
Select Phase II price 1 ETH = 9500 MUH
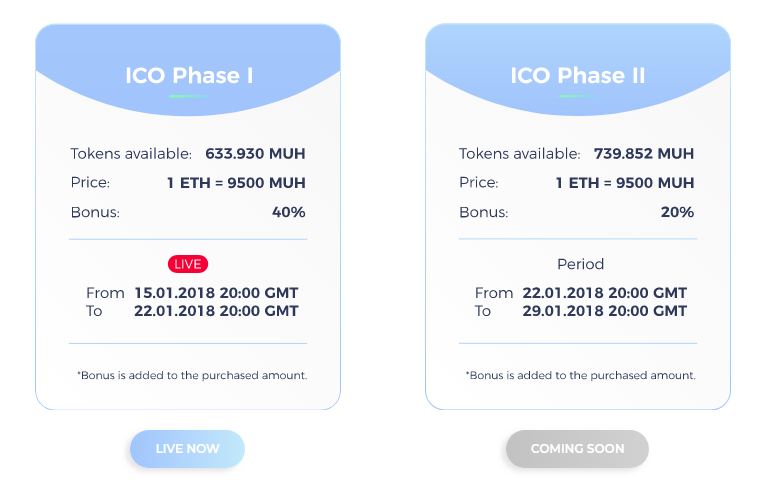[x=625, y=183]
